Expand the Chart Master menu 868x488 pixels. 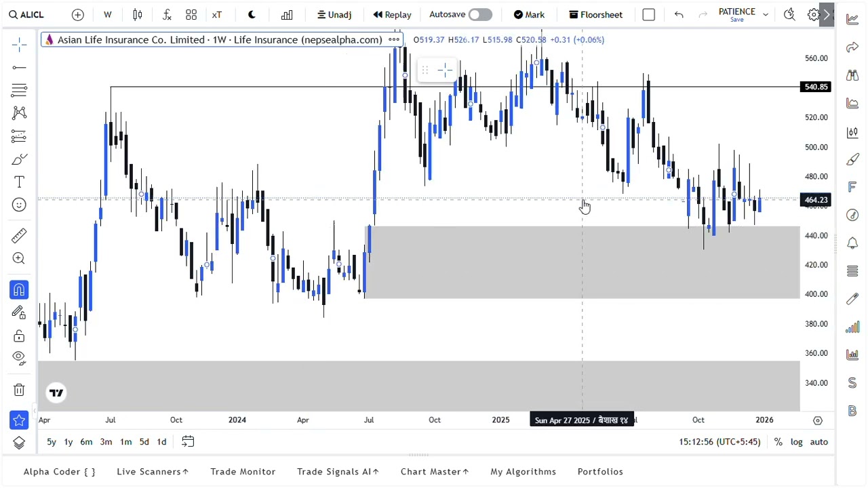pos(435,472)
